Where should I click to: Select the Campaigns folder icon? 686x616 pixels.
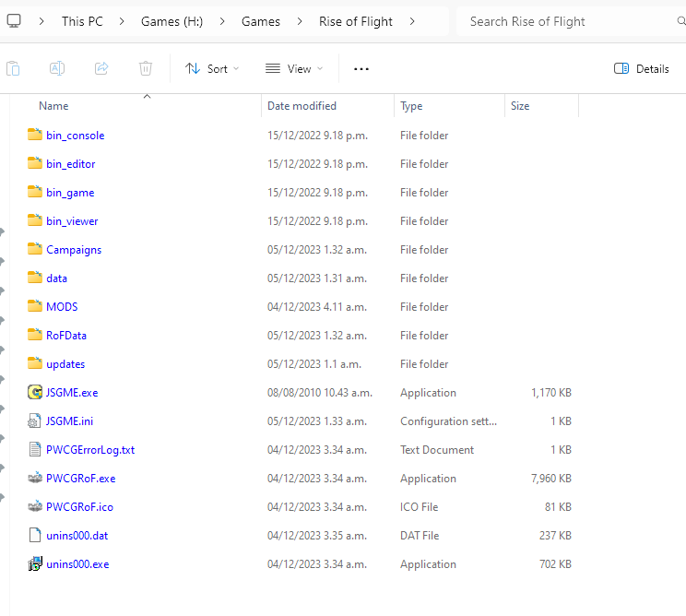tap(35, 248)
